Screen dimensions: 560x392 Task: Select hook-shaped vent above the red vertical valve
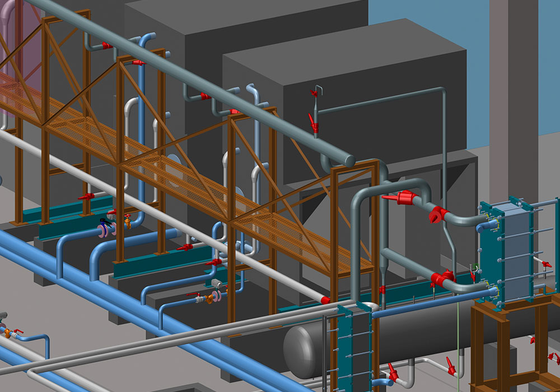pyautogui.click(x=316, y=88)
